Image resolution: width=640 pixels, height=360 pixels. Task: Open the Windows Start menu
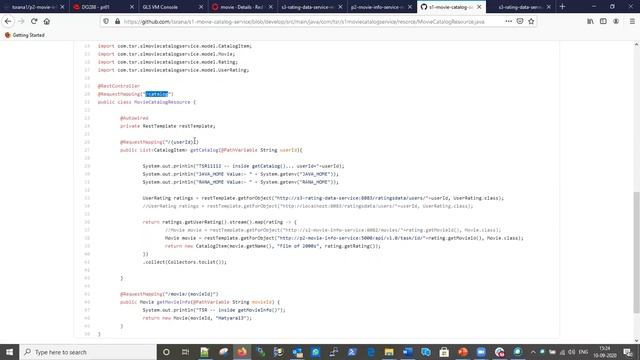click(9, 352)
